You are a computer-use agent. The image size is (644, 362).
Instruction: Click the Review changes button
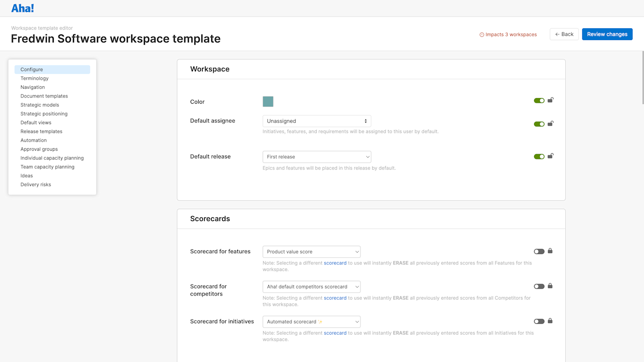tap(607, 34)
